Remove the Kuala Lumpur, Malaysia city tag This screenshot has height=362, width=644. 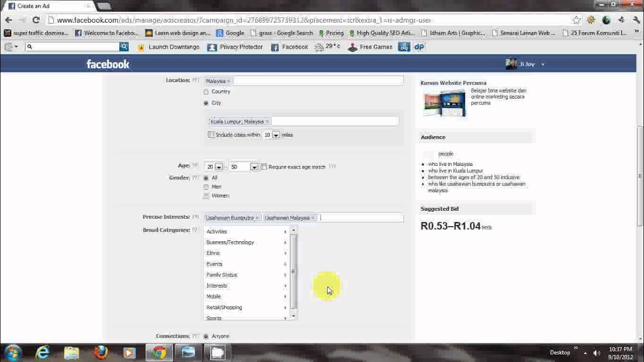[267, 122]
